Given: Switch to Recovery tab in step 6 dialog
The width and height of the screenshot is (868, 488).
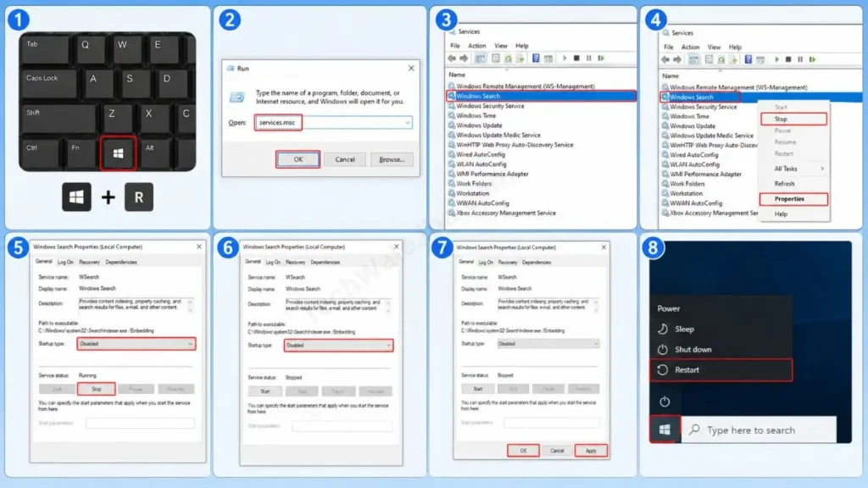Looking at the screenshot, I should (295, 263).
